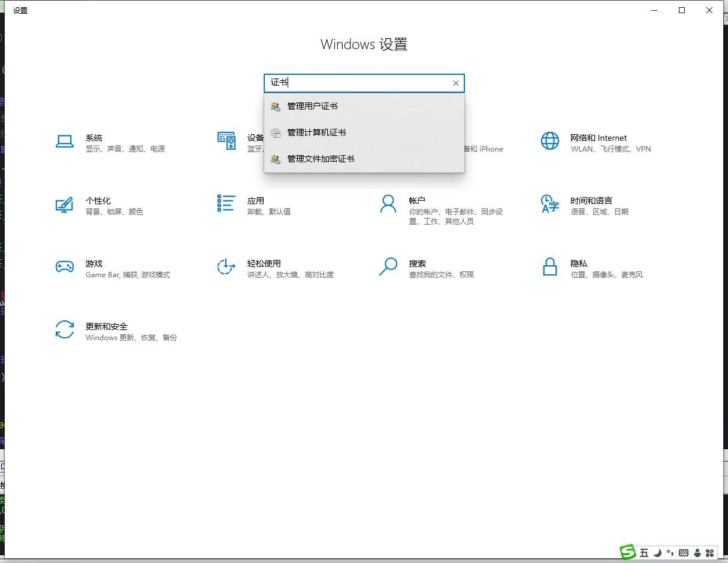
Task: Open the 搜索 magnifier icon
Action: (388, 267)
